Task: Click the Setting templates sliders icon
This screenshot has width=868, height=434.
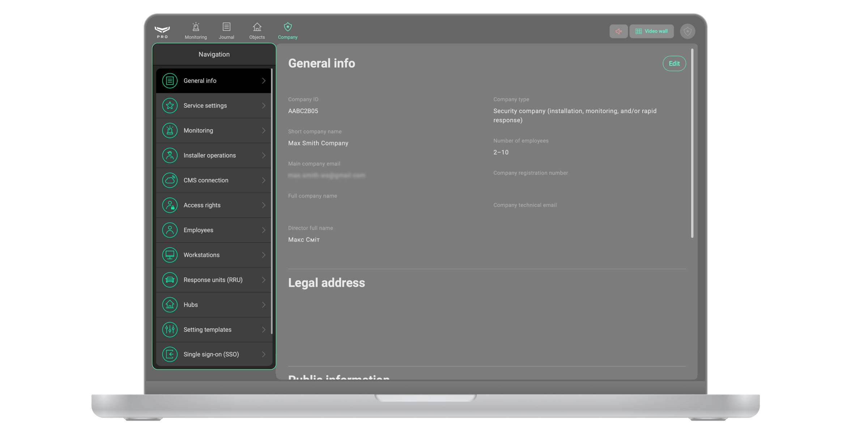Action: tap(170, 329)
